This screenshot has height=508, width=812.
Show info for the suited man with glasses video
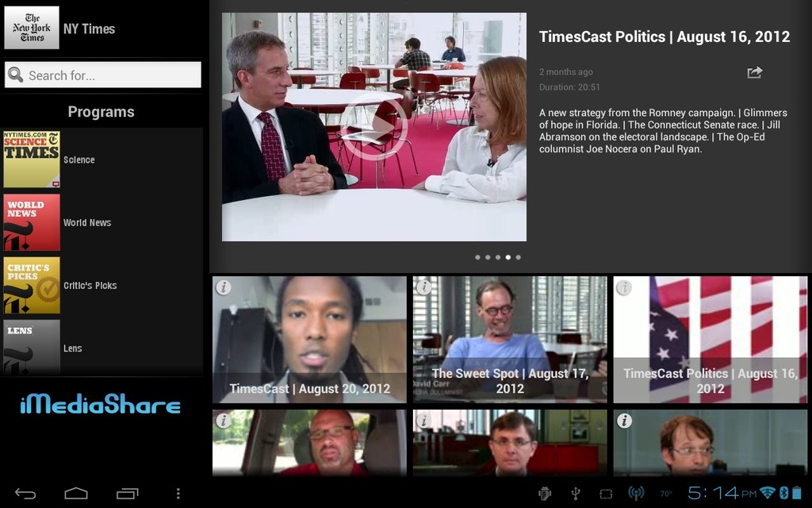pos(423,421)
